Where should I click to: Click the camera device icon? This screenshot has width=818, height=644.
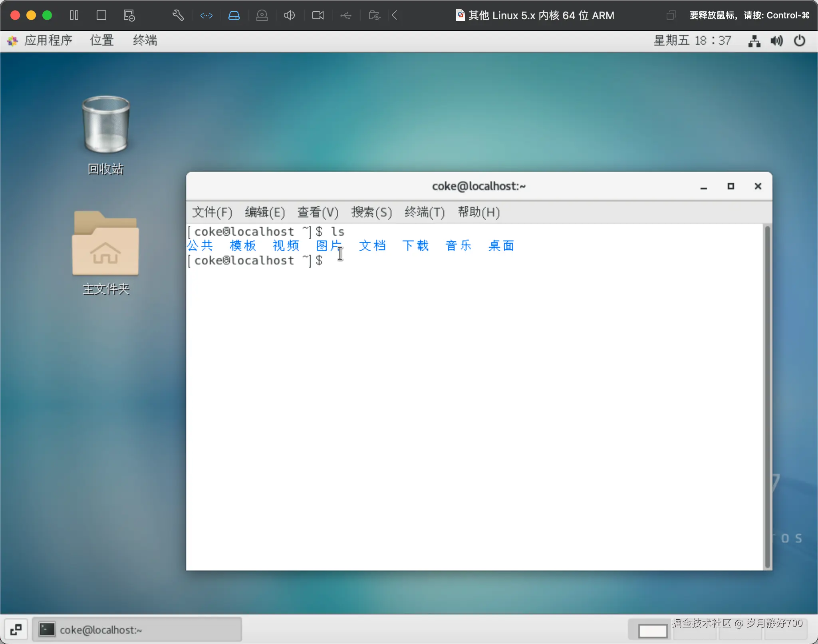(x=318, y=16)
